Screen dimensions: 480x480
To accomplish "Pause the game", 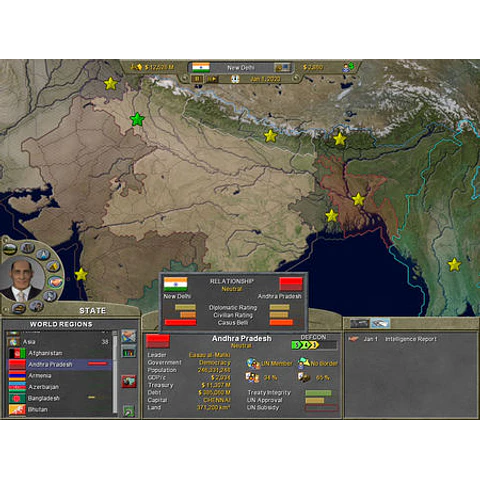I will 197,79.
